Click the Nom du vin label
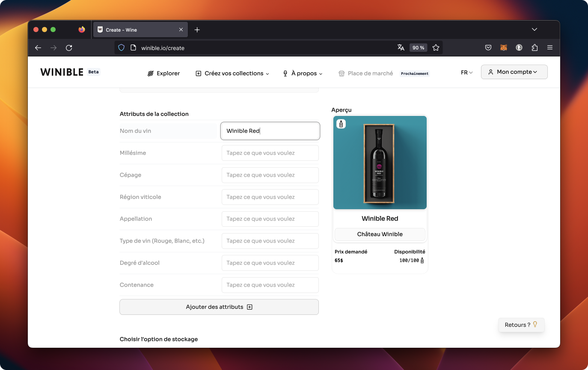The width and height of the screenshot is (588, 370). tap(135, 131)
